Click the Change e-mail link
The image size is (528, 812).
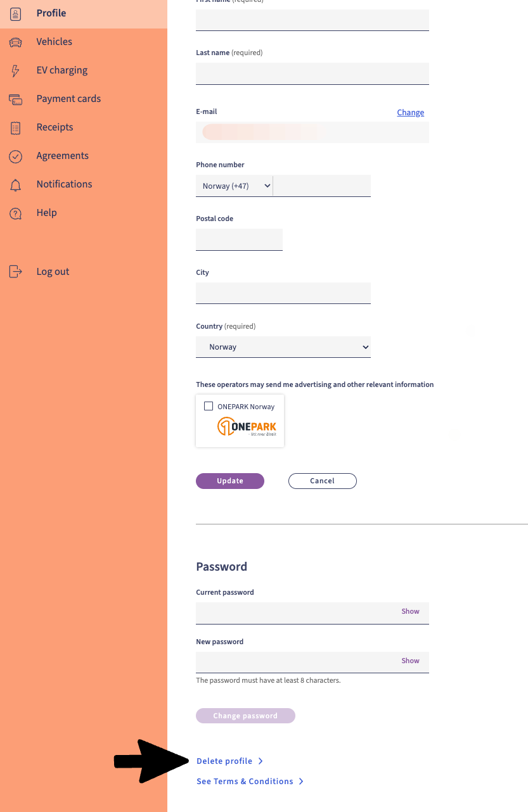(410, 113)
